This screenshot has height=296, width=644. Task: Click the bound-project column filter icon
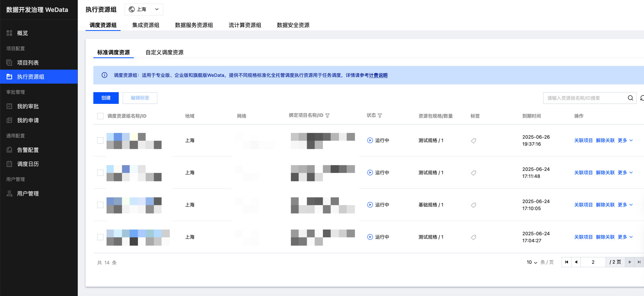(327, 116)
